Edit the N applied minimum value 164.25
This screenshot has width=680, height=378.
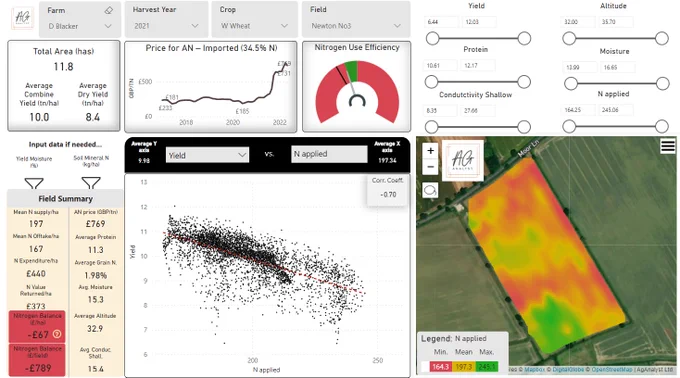click(579, 110)
